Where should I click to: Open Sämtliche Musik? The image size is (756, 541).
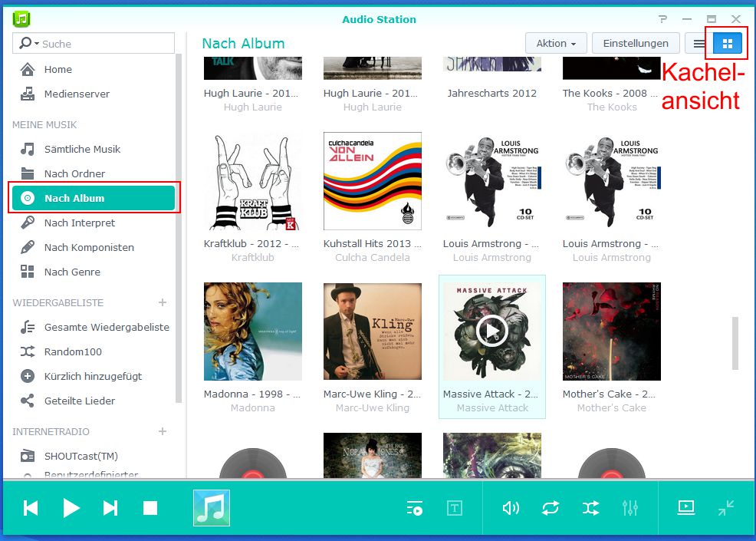pyautogui.click(x=94, y=149)
